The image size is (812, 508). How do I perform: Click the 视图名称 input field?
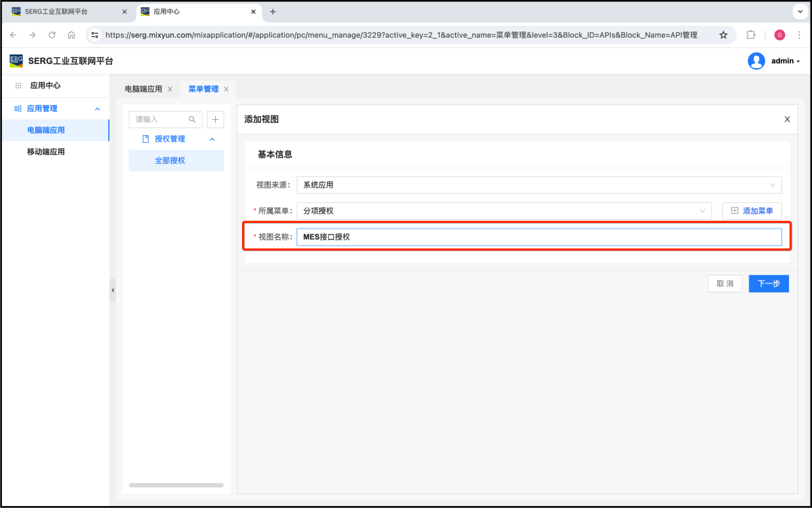pos(539,237)
